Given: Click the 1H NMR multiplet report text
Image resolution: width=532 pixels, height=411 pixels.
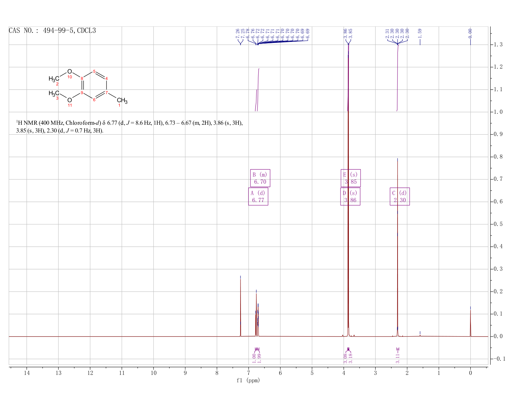Looking at the screenshot, I should 130,127.
